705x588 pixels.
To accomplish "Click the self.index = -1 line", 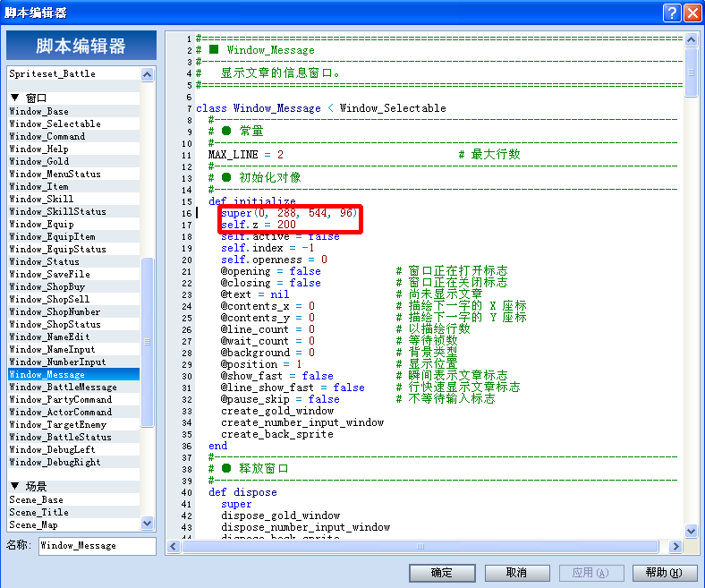I will click(268, 248).
